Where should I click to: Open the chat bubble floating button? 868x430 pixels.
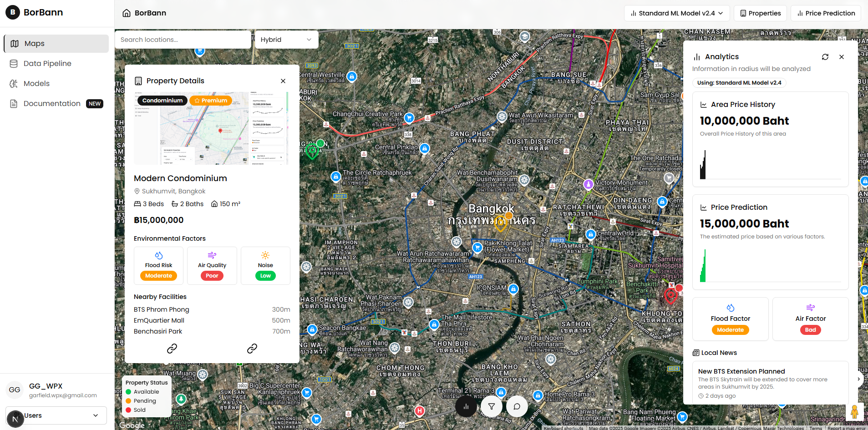click(x=517, y=407)
